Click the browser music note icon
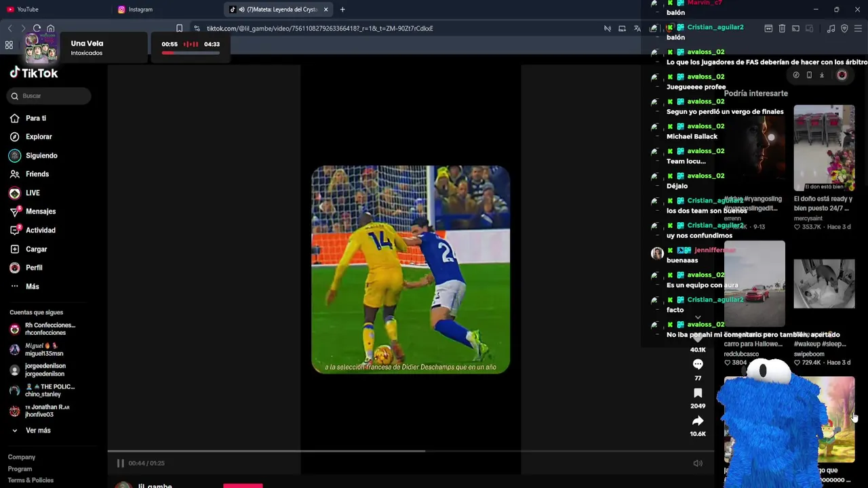868x488 pixels. coord(831,28)
